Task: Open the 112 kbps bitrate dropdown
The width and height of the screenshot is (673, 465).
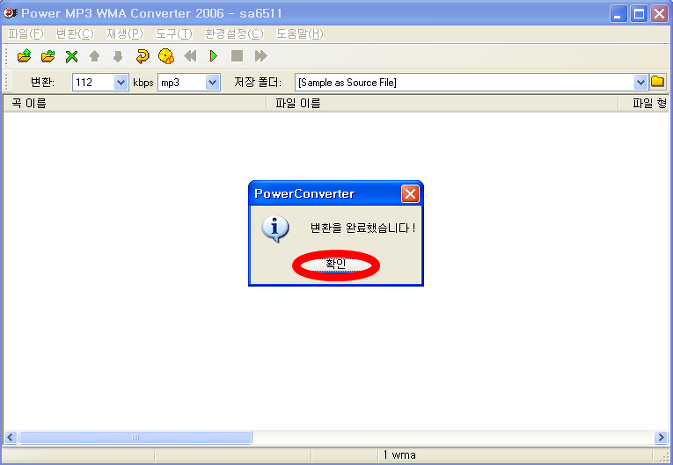Action: (x=121, y=82)
